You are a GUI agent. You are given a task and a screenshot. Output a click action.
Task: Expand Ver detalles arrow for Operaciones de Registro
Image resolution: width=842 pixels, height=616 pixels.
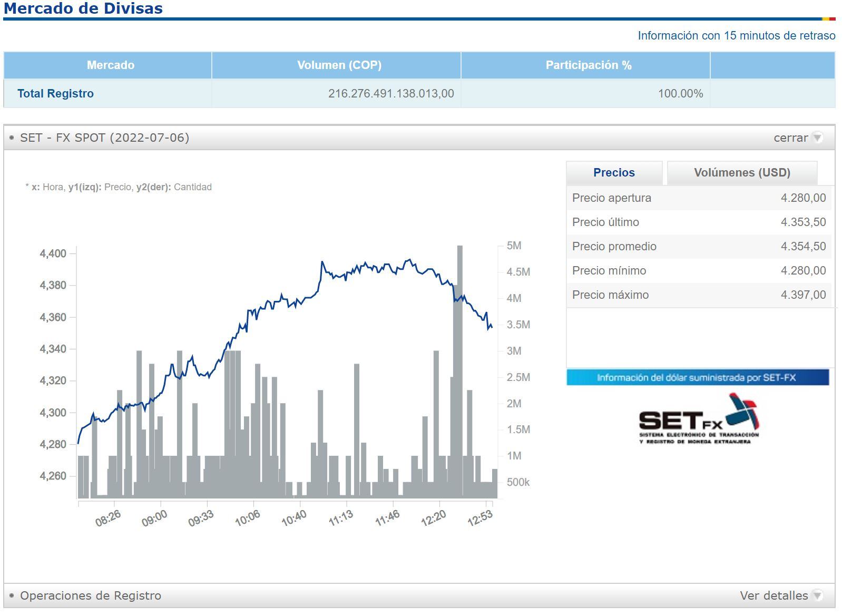click(x=817, y=596)
